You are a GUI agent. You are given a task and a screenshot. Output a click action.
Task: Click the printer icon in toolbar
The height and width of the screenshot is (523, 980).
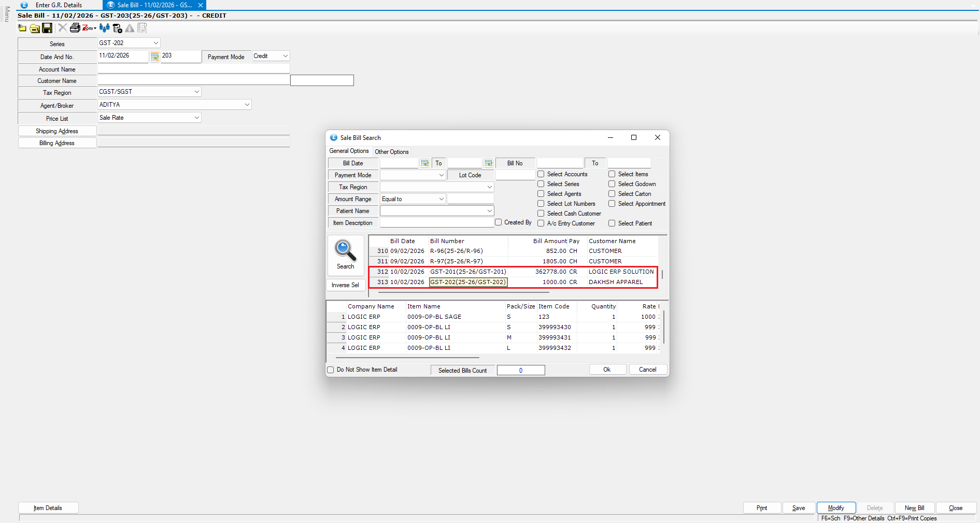[x=75, y=28]
